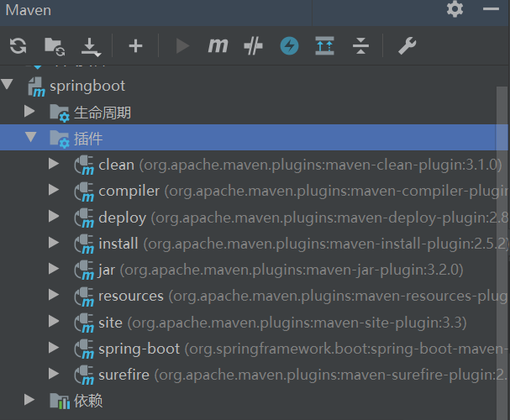The width and height of the screenshot is (510, 420).
Task: Expand the deploy plugin node
Action: pos(54,216)
